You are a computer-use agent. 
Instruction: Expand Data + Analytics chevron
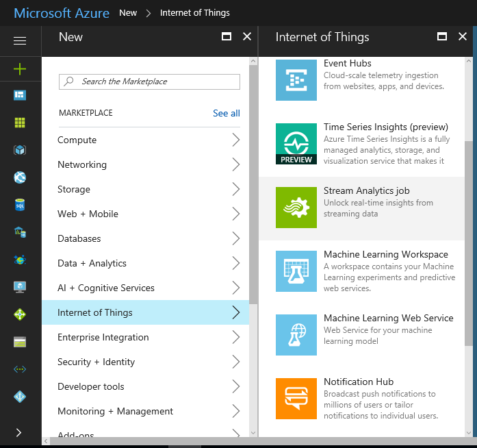coord(236,263)
